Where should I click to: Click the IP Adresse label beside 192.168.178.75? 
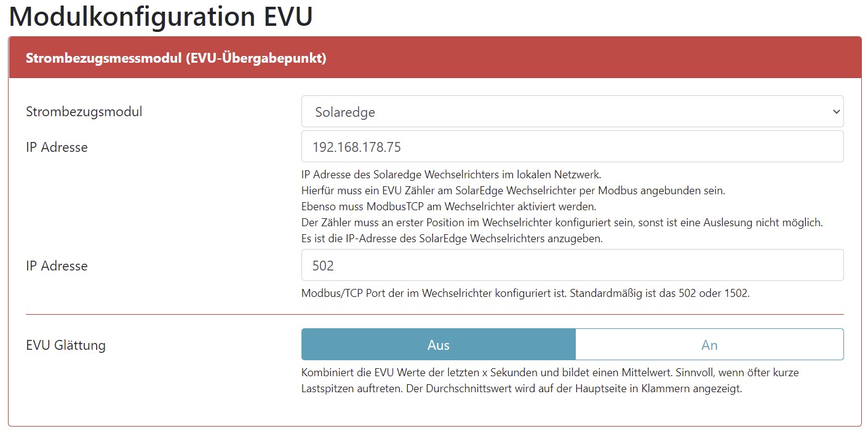pos(57,147)
